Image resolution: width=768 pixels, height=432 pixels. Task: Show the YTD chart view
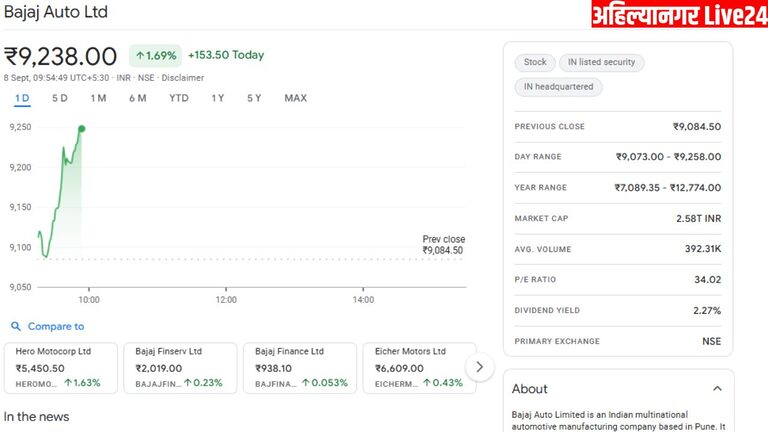[178, 98]
